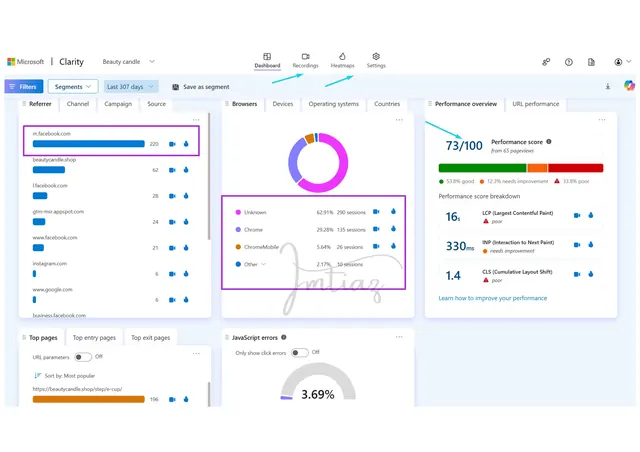Click the orange e-cup top page bar
The height and width of the screenshot is (452, 640).
tap(89, 399)
